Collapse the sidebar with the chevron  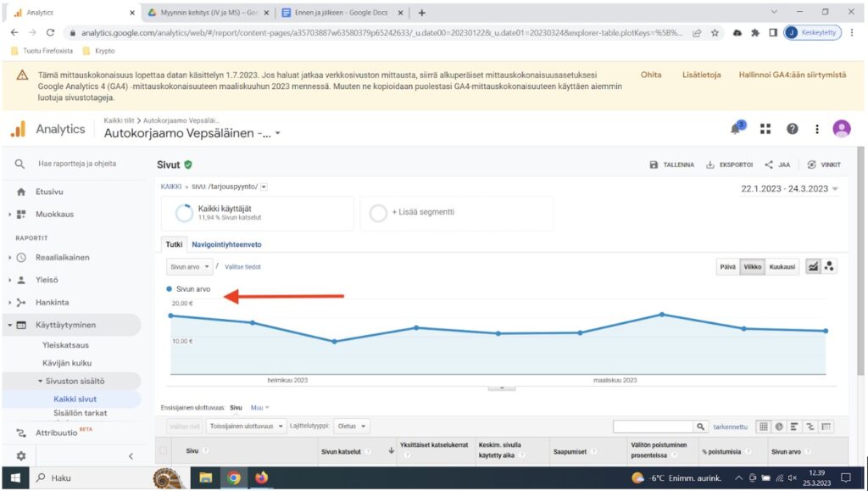coord(131,456)
